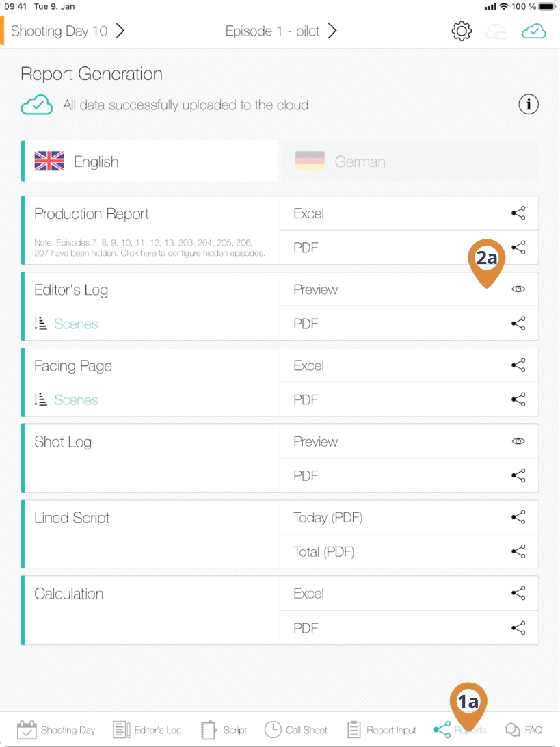Preview the Editor's Log with eye icon

click(x=518, y=289)
